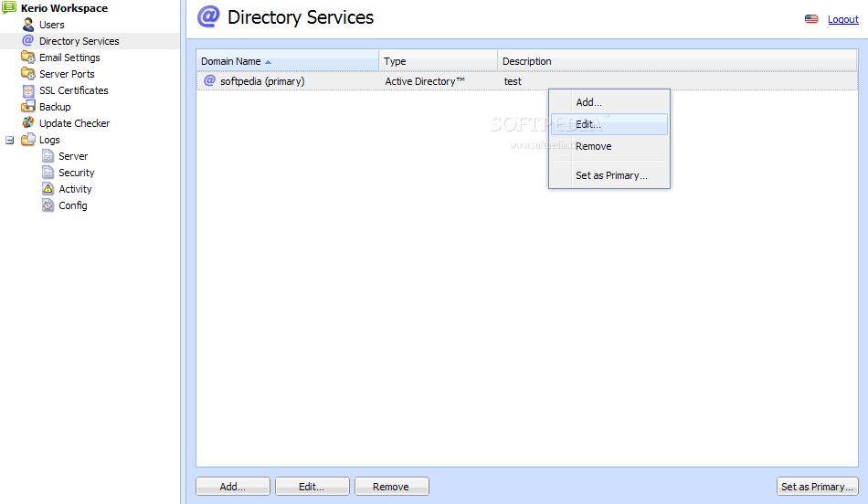Screen dimensions: 868x504
Task: Click the large @ icon in the page header
Action: (208, 16)
